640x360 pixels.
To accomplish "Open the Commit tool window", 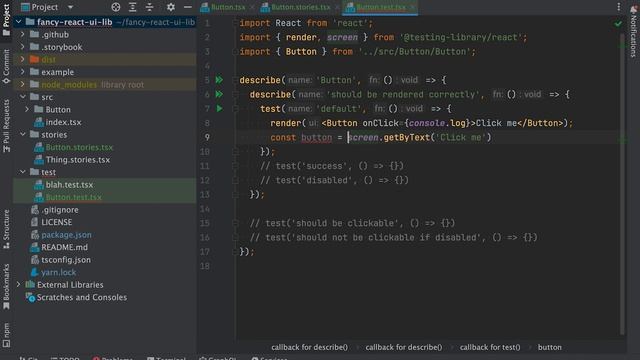I will tap(6, 67).
